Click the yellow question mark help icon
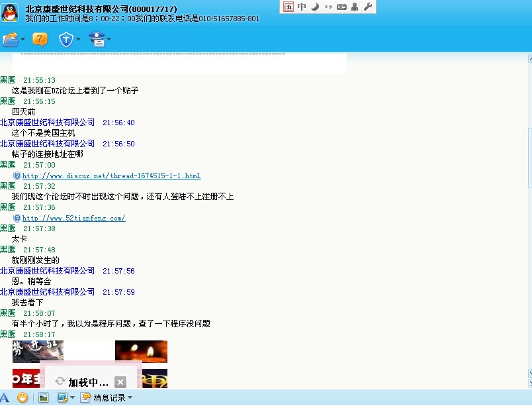Image resolution: width=532 pixels, height=406 pixels. pos(40,39)
